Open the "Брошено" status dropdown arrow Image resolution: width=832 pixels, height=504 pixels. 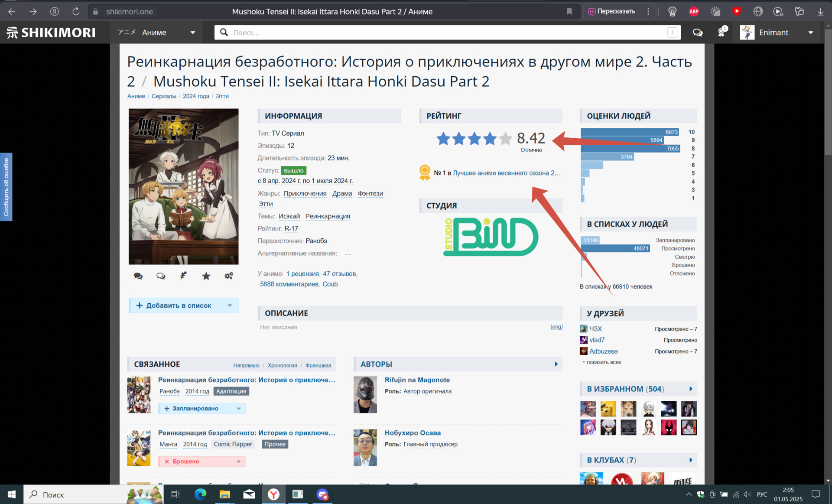pyautogui.click(x=239, y=462)
